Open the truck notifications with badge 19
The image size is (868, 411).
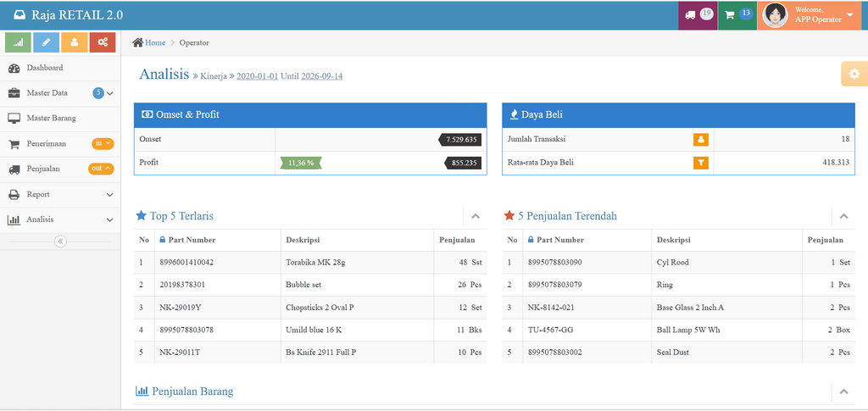[x=698, y=15]
